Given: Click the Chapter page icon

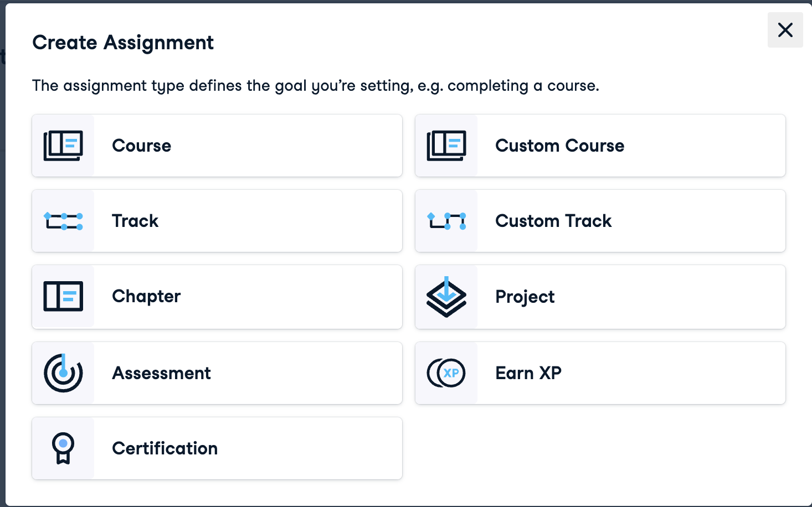Looking at the screenshot, I should 63,296.
